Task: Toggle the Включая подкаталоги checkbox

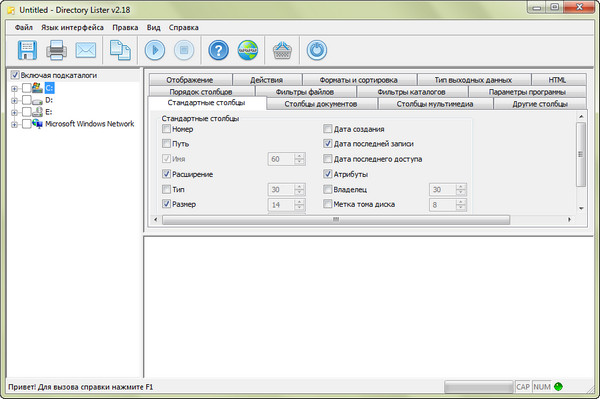Action: coord(15,75)
